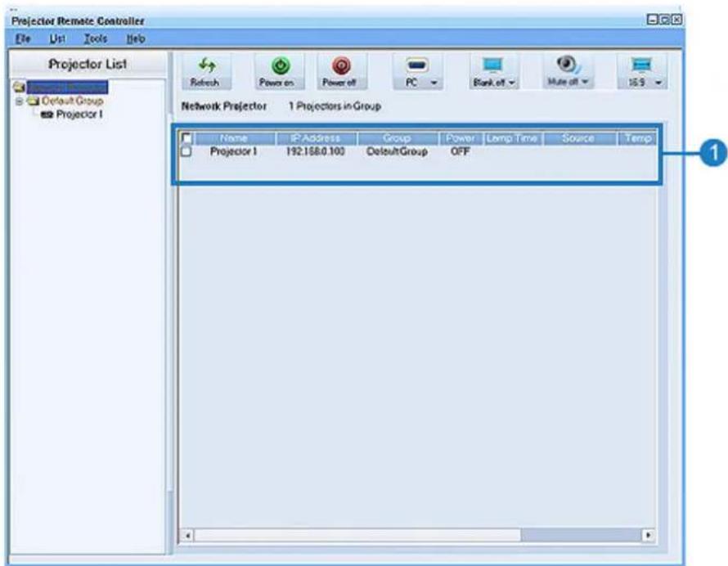Viewport: 728px width, 566px height.
Task: Click the horizontal scrollbar right arrow
Action: click(x=648, y=536)
